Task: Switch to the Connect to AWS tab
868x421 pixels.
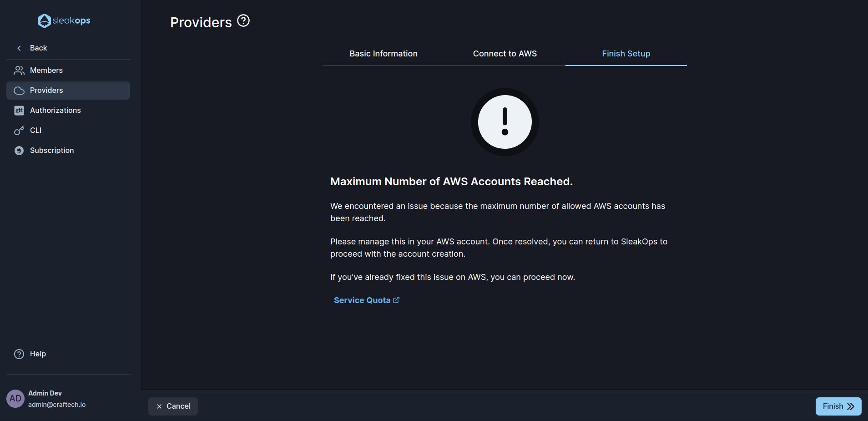Action: pyautogui.click(x=505, y=54)
